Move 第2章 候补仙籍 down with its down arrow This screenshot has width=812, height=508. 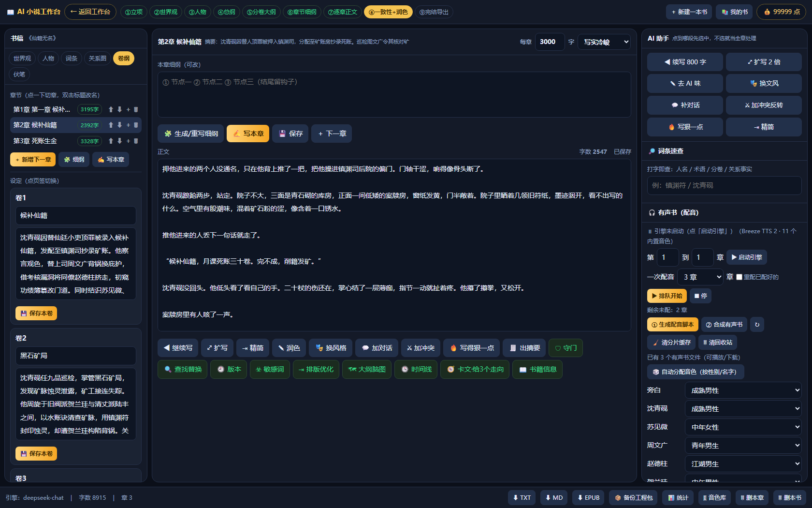[119, 125]
